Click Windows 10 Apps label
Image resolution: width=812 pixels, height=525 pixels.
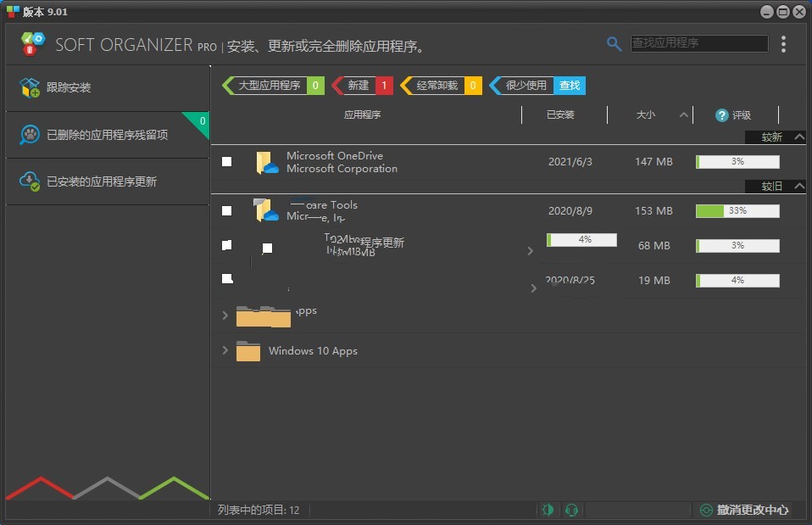click(313, 351)
